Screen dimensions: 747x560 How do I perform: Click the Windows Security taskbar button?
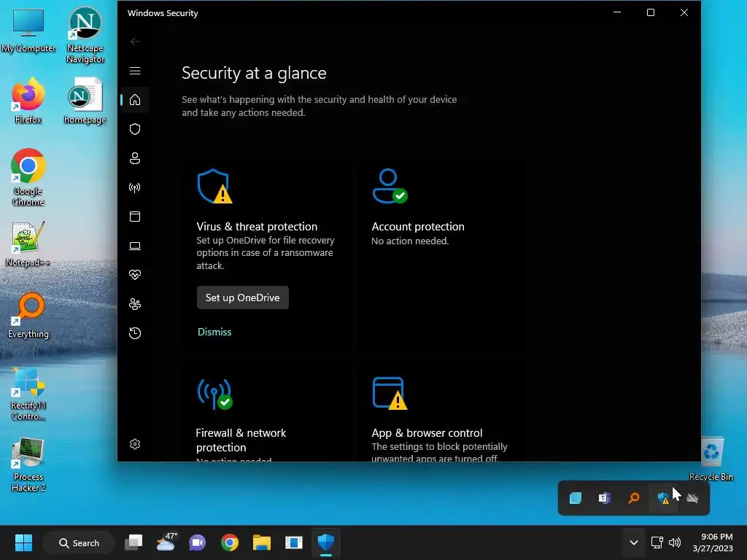click(x=326, y=542)
